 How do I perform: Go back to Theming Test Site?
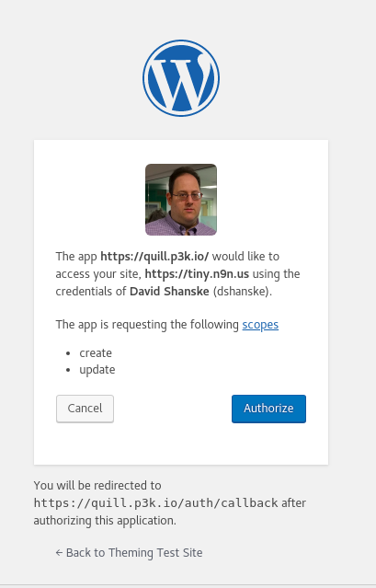(130, 553)
